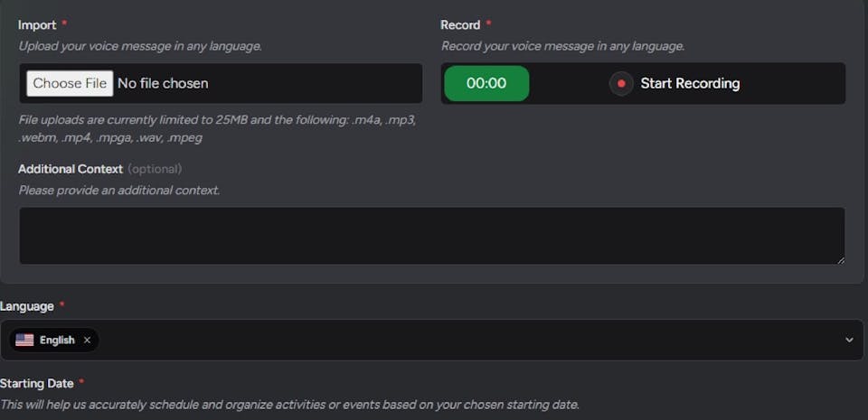Click the file upload size limit note
This screenshot has width=868, height=420.
(217, 128)
